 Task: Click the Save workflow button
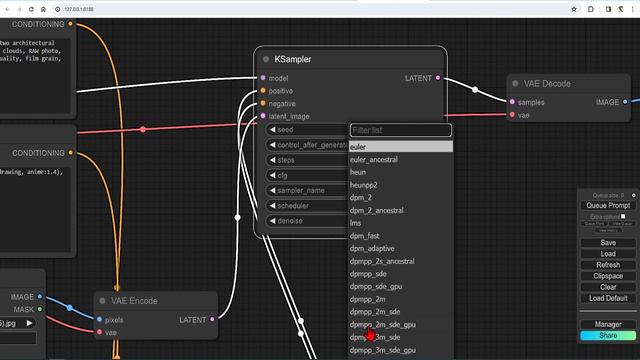[x=608, y=242]
